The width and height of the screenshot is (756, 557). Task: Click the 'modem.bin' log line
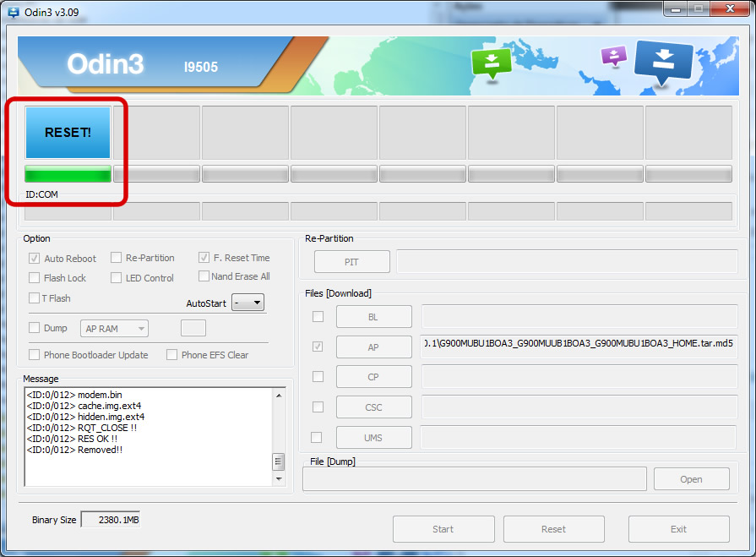click(x=74, y=395)
